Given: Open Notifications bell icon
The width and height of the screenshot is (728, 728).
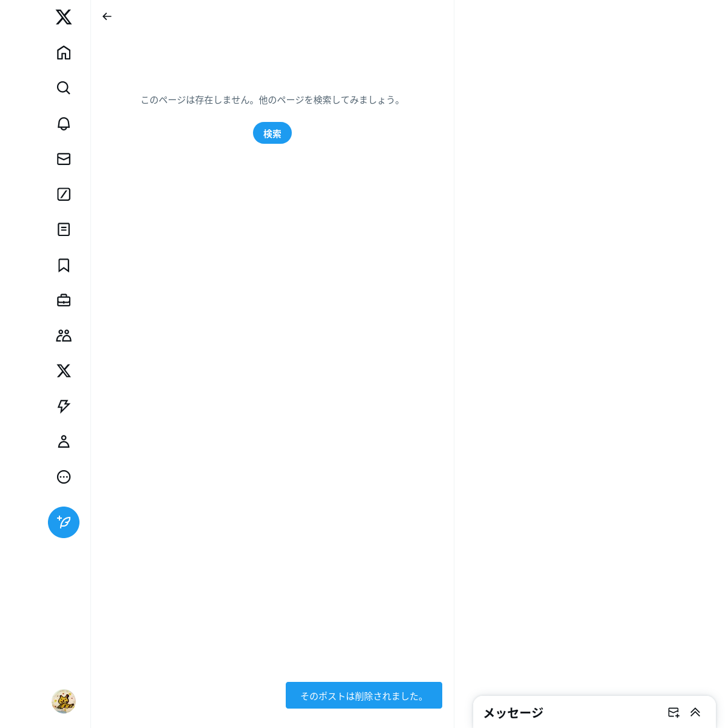Looking at the screenshot, I should click(x=64, y=123).
